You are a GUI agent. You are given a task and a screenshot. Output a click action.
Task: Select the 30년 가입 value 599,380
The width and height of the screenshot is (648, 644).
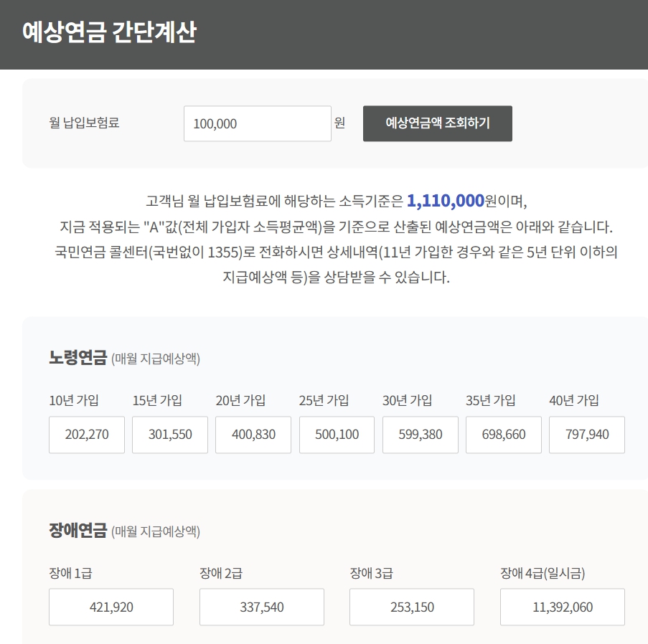coord(421,435)
